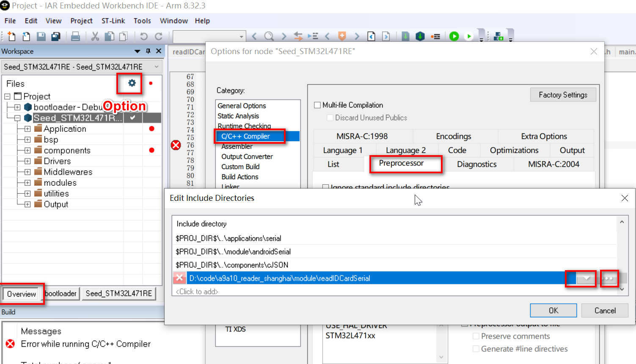Click the Go To line toolbar icon
The image size is (636, 364).
pyautogui.click(x=313, y=36)
